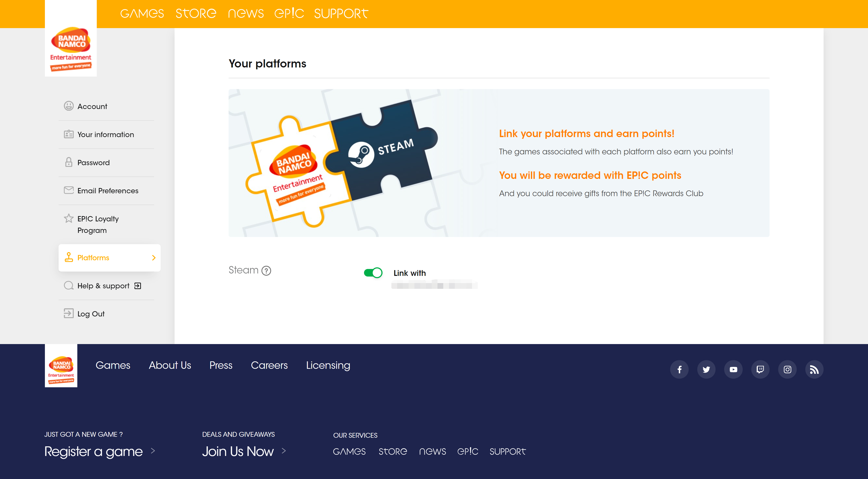Click the Steam help question mark icon
868x479 pixels.
[266, 271]
